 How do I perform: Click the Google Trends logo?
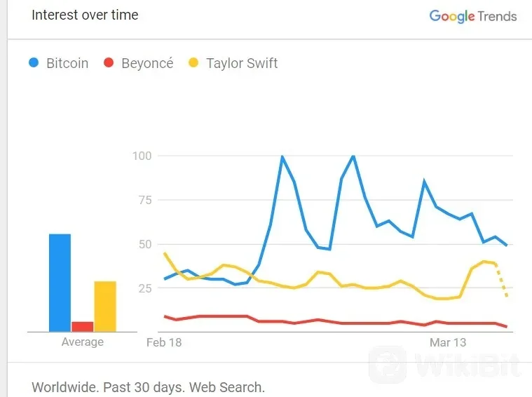point(472,16)
